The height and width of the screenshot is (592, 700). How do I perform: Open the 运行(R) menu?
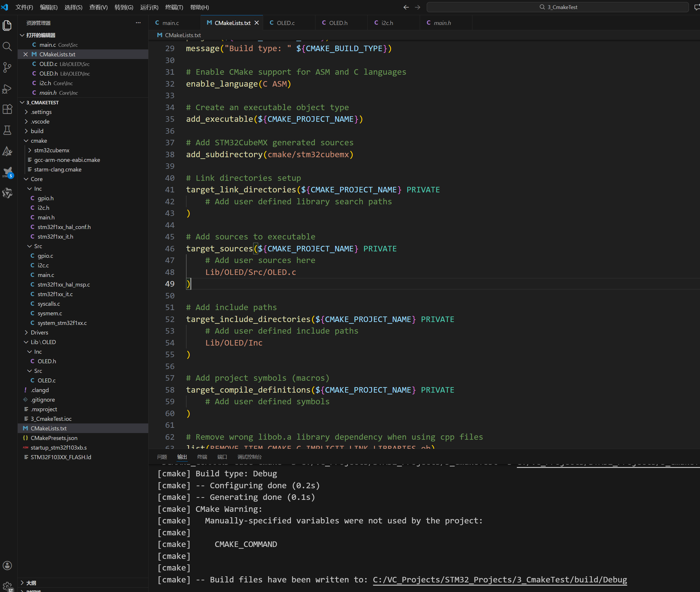pos(149,7)
